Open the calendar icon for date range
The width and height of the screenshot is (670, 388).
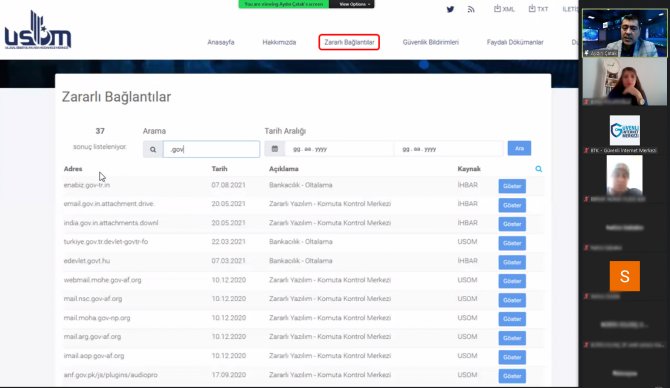[x=275, y=149]
